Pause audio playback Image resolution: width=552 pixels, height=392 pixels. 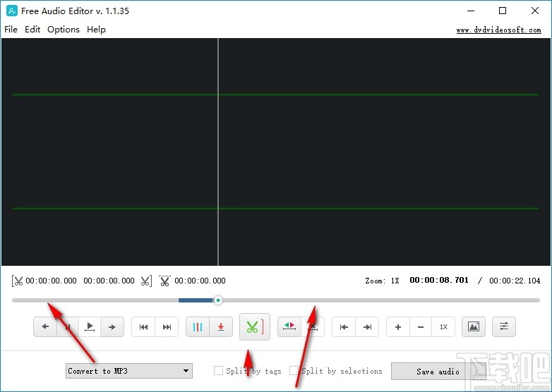pos(68,327)
